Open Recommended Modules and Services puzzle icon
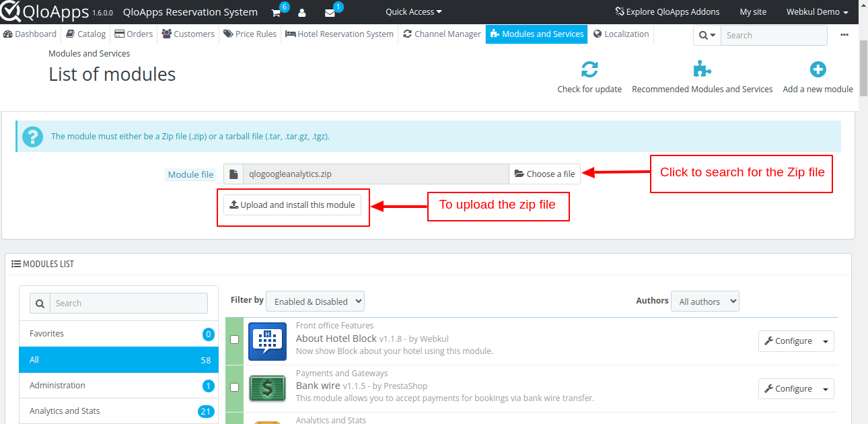Screen dimensions: 868x424 tap(702, 69)
